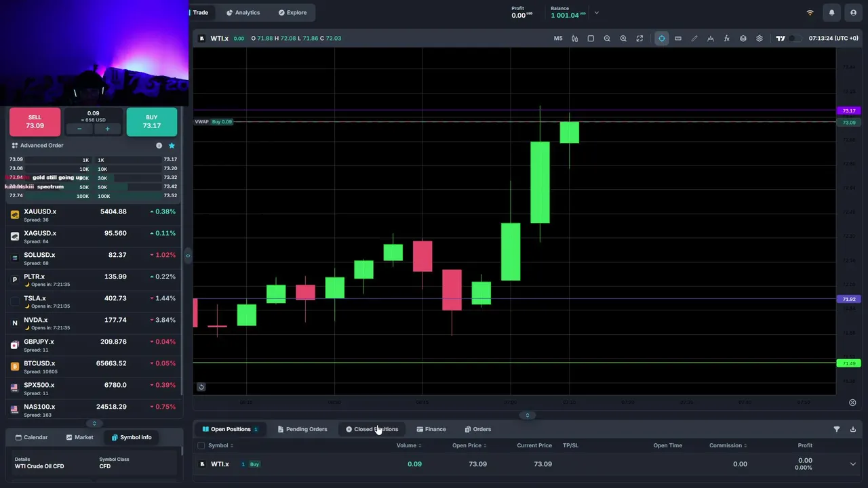Collapse the bottom positions panel handle
Image resolution: width=868 pixels, height=488 pixels.
[527, 415]
